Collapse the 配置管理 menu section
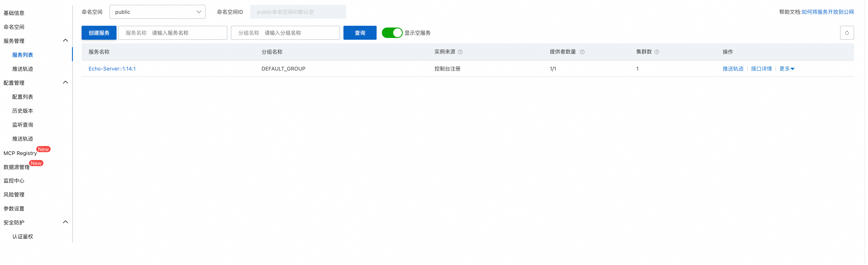 pos(66,83)
